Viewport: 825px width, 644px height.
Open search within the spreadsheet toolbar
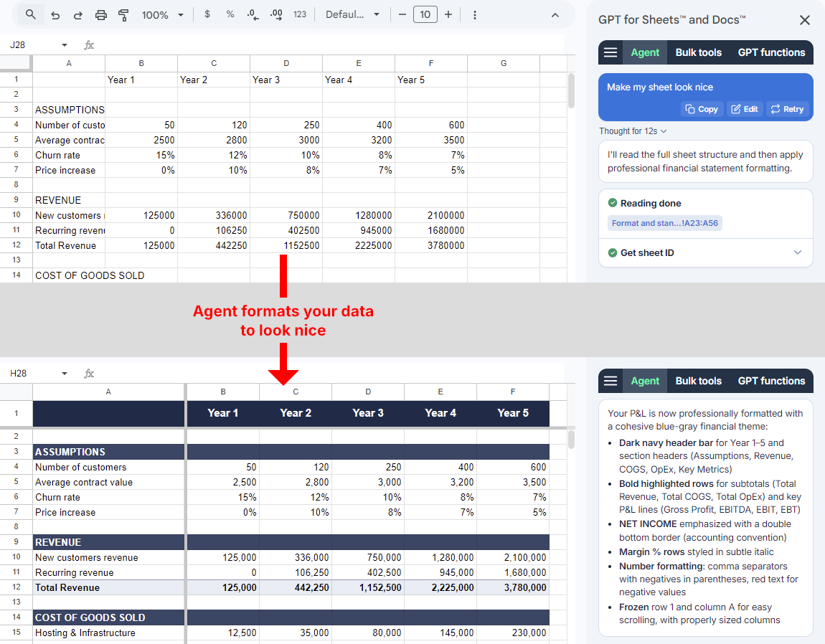pyautogui.click(x=29, y=14)
